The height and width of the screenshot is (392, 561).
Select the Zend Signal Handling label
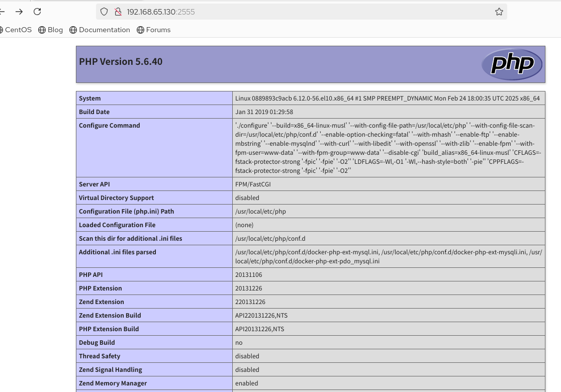click(x=111, y=370)
